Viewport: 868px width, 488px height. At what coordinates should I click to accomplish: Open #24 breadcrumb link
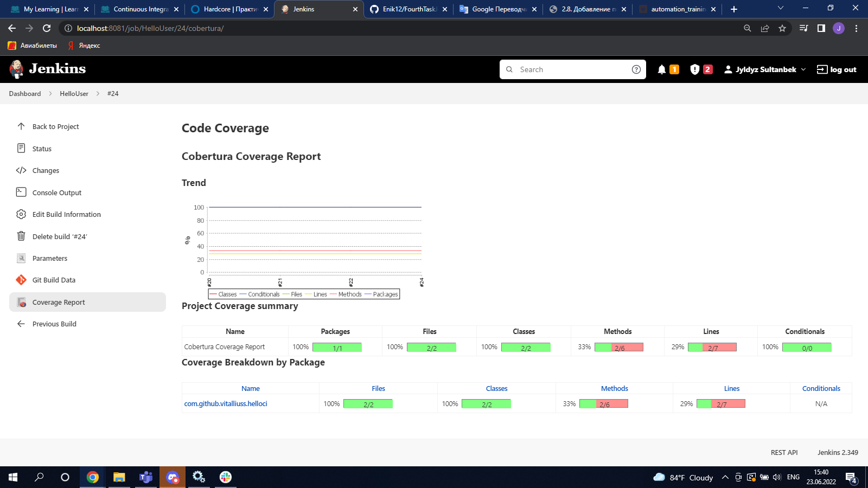[x=113, y=94]
